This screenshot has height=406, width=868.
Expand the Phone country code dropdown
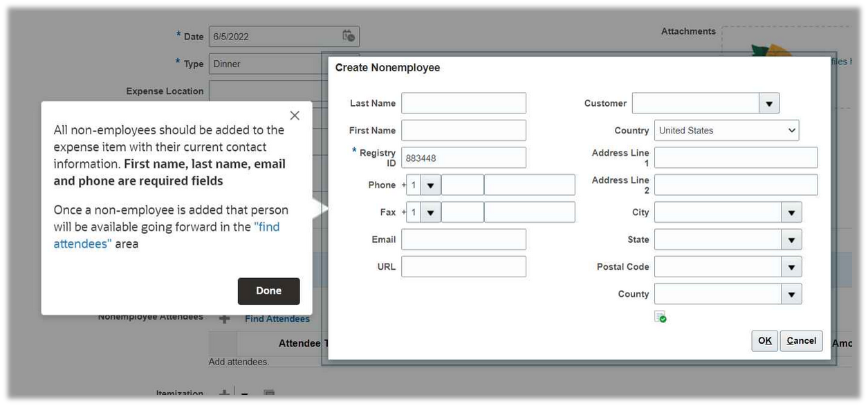(x=430, y=184)
